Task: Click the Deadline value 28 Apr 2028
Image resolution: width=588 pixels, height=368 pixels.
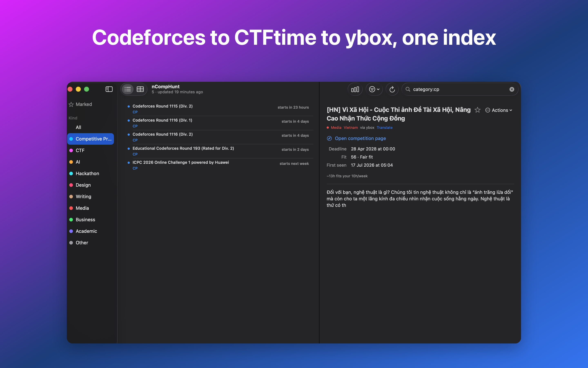Action: coord(373,149)
